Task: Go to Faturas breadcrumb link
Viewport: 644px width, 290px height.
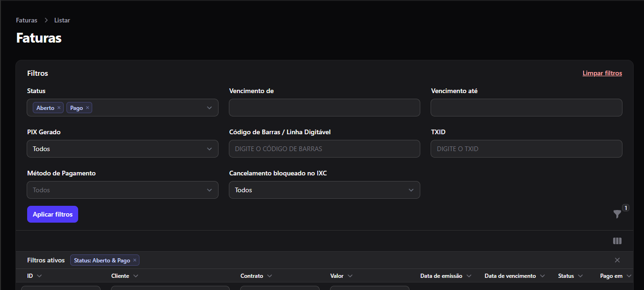Action: (27, 20)
